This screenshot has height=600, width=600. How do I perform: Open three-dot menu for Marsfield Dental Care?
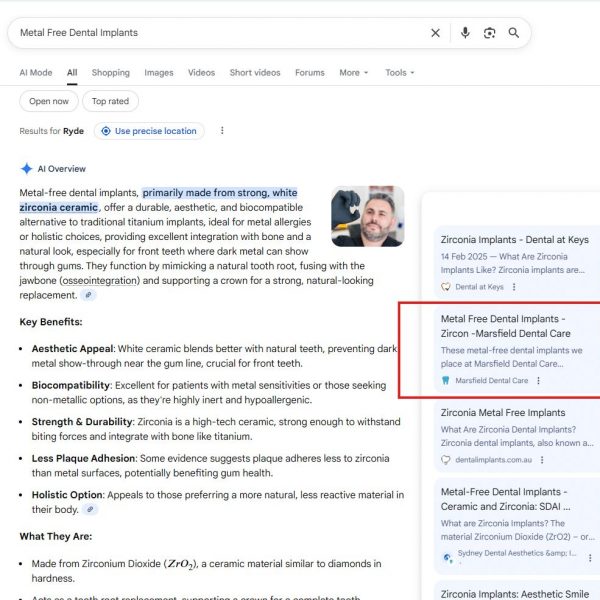tap(538, 380)
